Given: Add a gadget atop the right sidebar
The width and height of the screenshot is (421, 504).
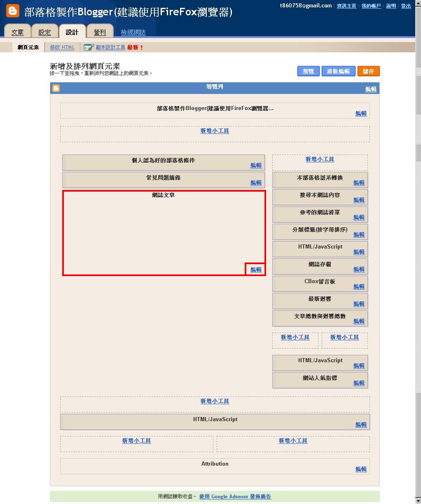Looking at the screenshot, I should pos(320,159).
